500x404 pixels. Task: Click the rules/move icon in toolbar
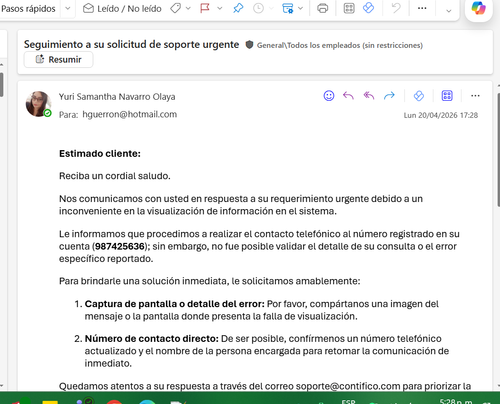click(287, 8)
